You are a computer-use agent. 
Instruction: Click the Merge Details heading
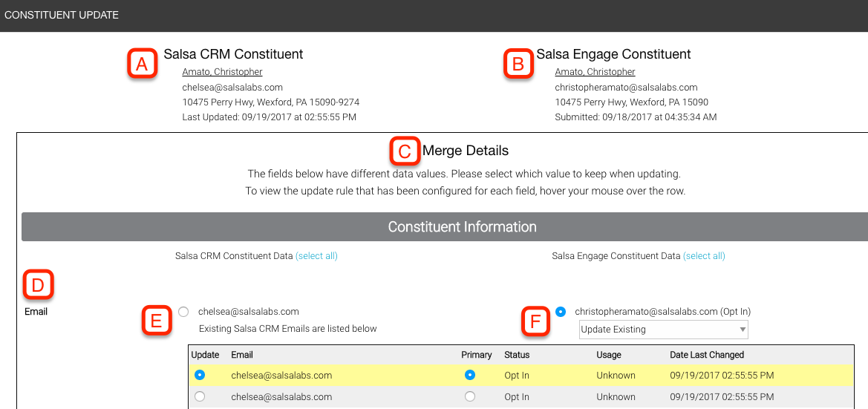[465, 150]
